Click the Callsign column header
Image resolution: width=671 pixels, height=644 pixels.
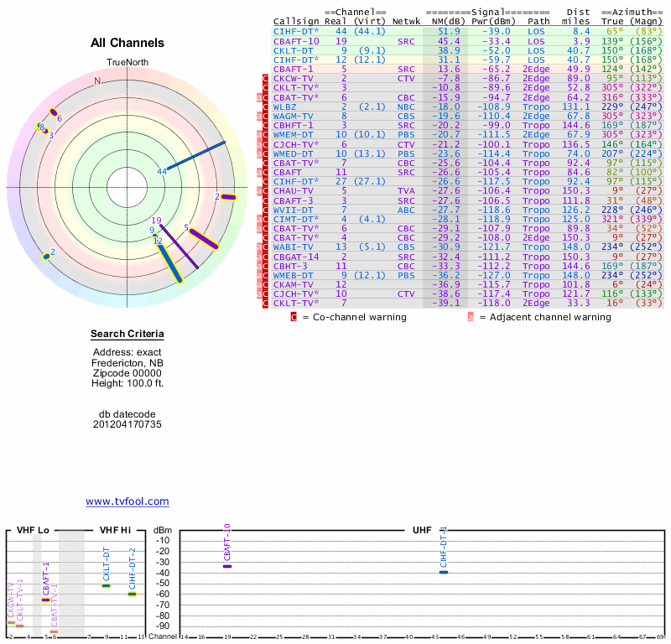(x=296, y=21)
